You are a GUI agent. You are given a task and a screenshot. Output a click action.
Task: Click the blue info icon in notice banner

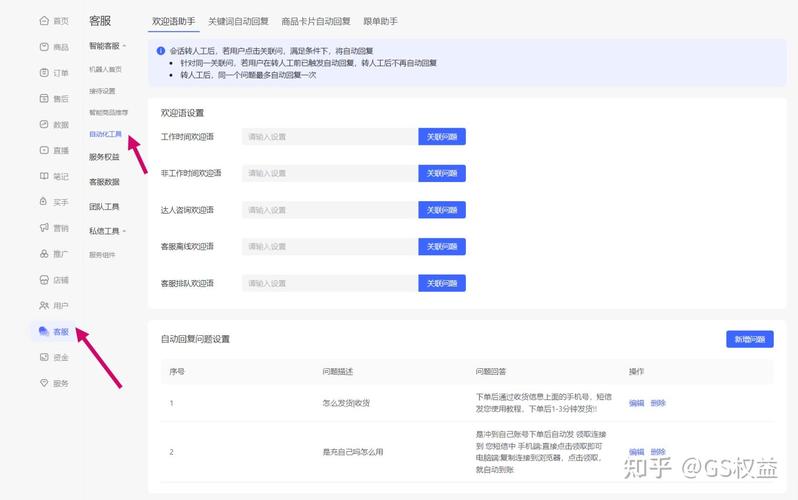coord(161,50)
